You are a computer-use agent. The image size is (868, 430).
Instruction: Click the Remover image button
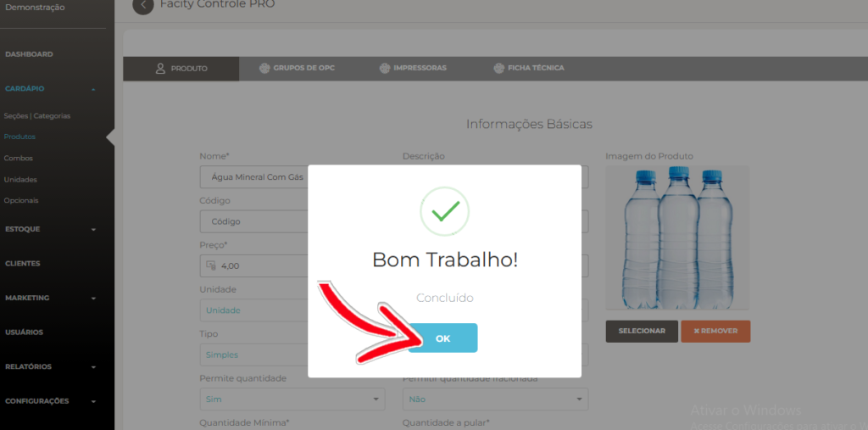tap(715, 331)
